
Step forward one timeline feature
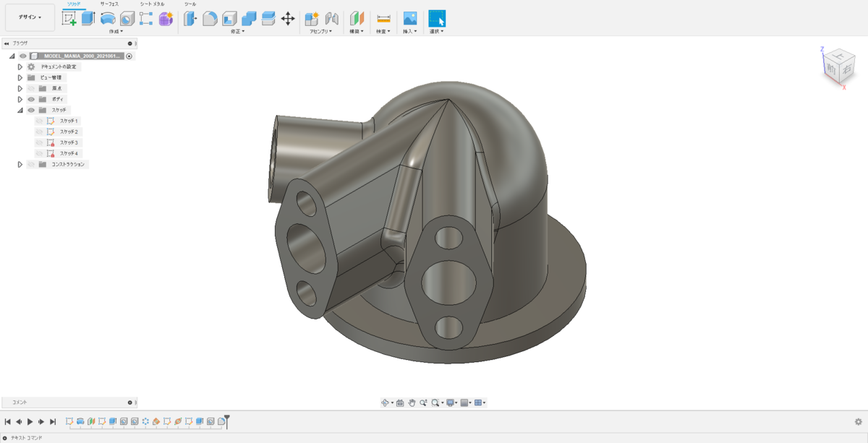[41, 421]
